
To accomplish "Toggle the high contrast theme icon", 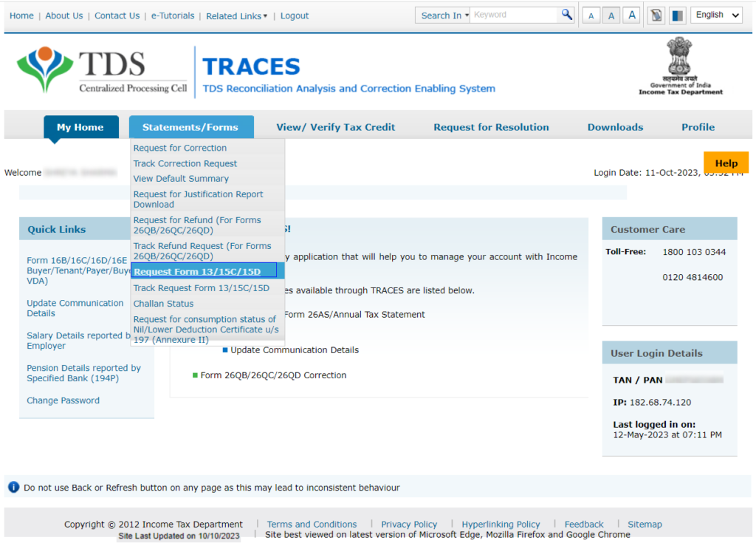I will [678, 16].
